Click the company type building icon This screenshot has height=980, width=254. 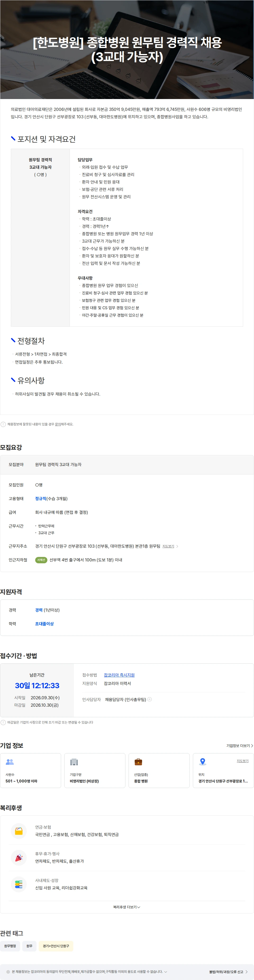[74, 762]
